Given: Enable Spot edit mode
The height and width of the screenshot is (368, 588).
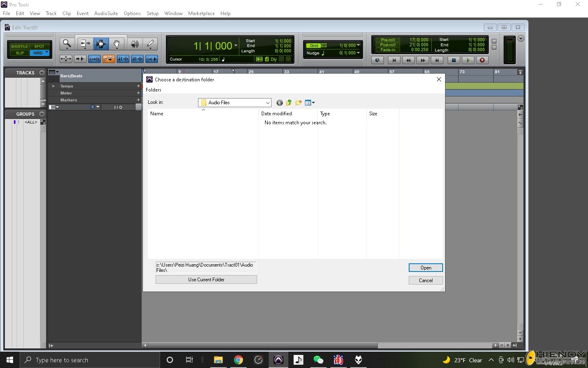Looking at the screenshot, I should [x=39, y=46].
